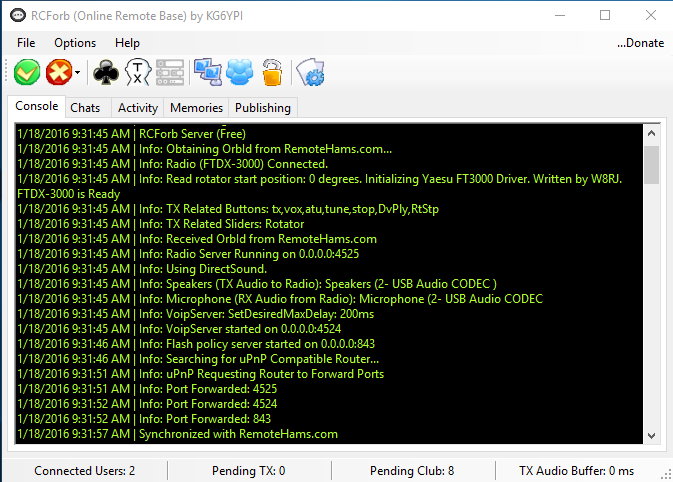
Task: Click the 'TX Related Sliders: Rotator' line
Action: [x=161, y=224]
